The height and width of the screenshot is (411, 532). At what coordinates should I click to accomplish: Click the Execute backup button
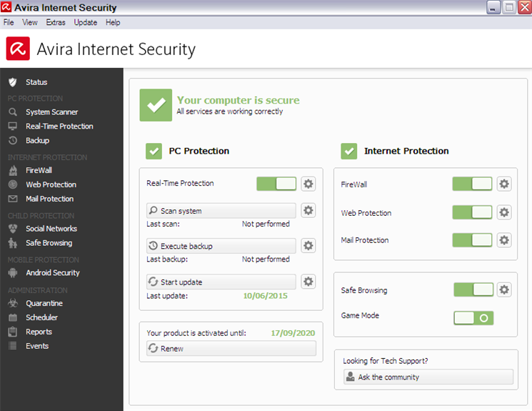click(x=221, y=246)
